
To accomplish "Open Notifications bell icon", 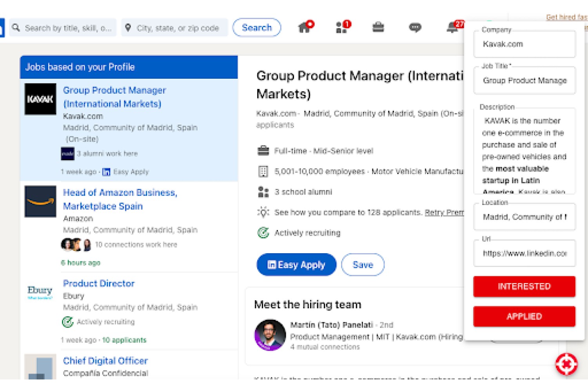I will pyautogui.click(x=453, y=27).
